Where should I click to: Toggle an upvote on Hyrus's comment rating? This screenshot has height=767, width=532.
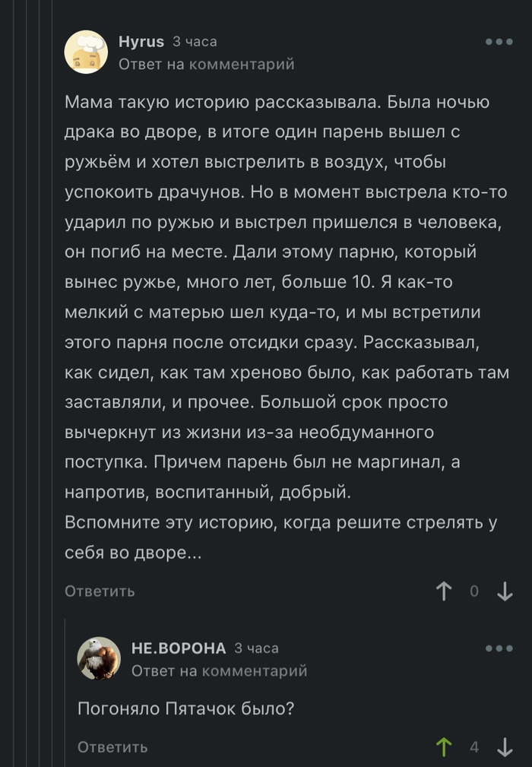[445, 591]
